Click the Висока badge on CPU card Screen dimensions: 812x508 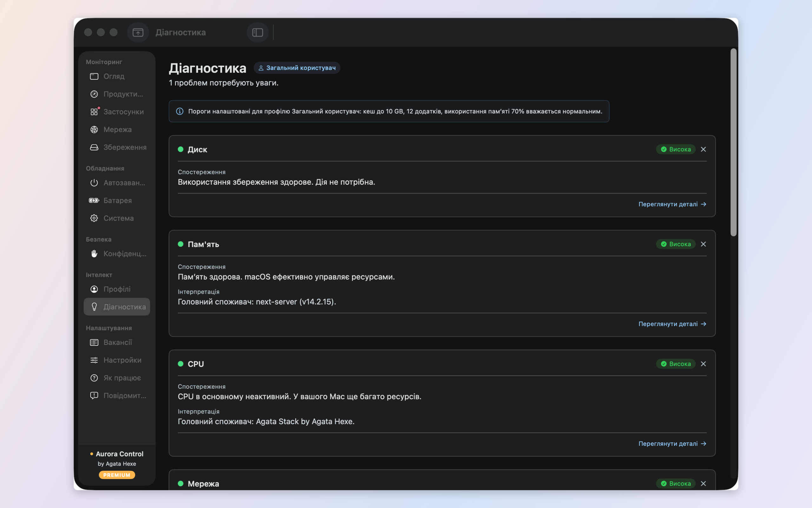tap(676, 364)
